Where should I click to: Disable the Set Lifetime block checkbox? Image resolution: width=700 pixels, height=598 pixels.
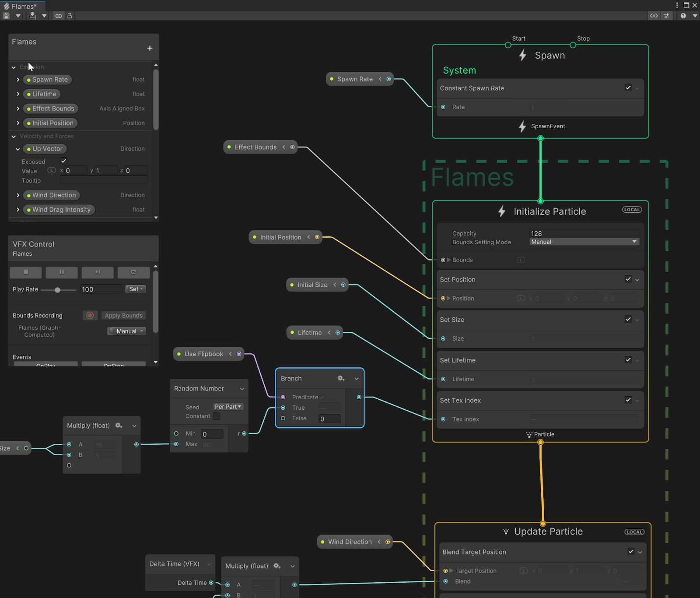point(628,360)
